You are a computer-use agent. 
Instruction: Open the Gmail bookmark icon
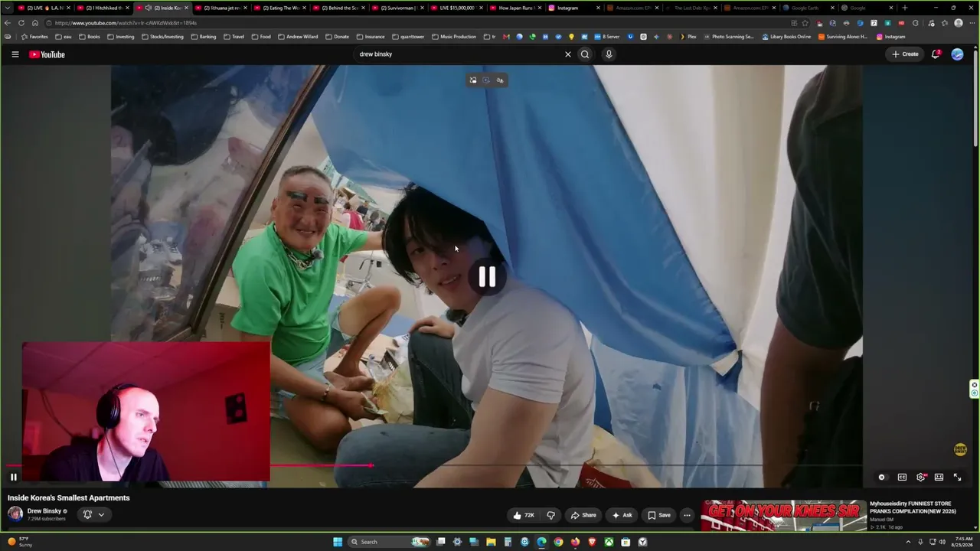pos(506,37)
